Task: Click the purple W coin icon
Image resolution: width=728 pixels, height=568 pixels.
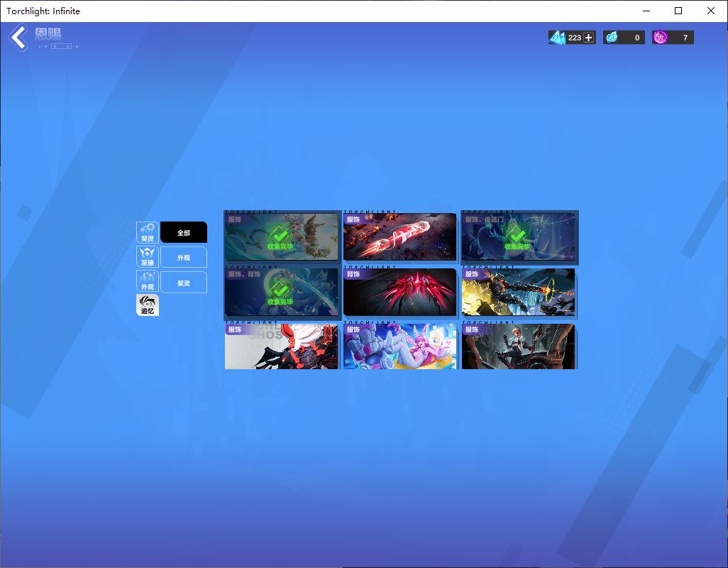Action: (660, 37)
